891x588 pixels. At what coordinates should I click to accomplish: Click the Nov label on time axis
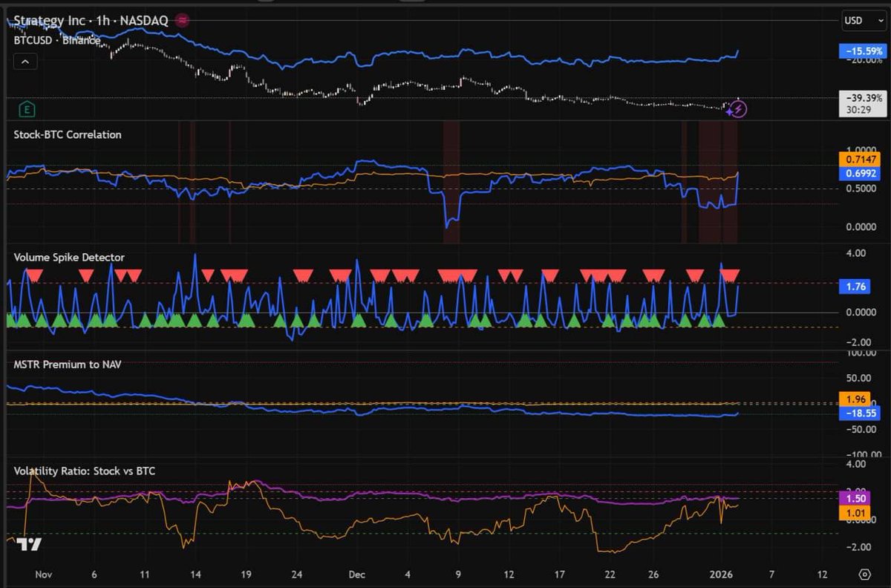click(x=44, y=575)
